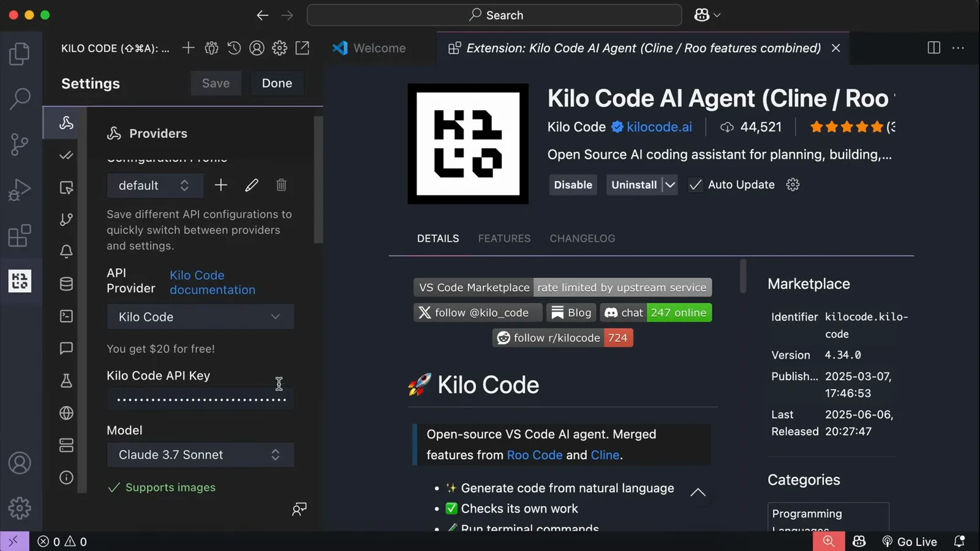980x551 pixels.
Task: Select Notifications bell settings section
Action: tap(66, 251)
